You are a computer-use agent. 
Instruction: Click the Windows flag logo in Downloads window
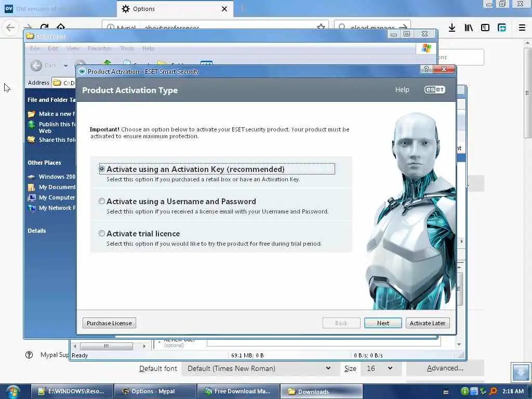(426, 48)
